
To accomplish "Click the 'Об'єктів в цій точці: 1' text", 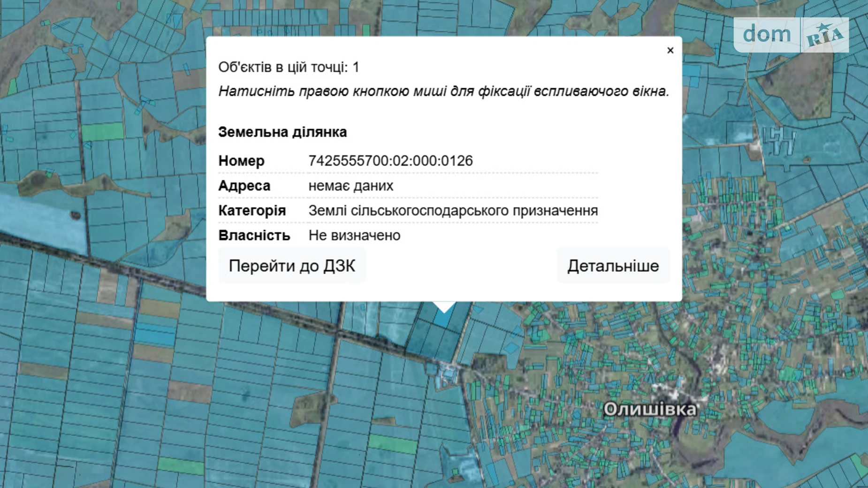I will point(289,67).
